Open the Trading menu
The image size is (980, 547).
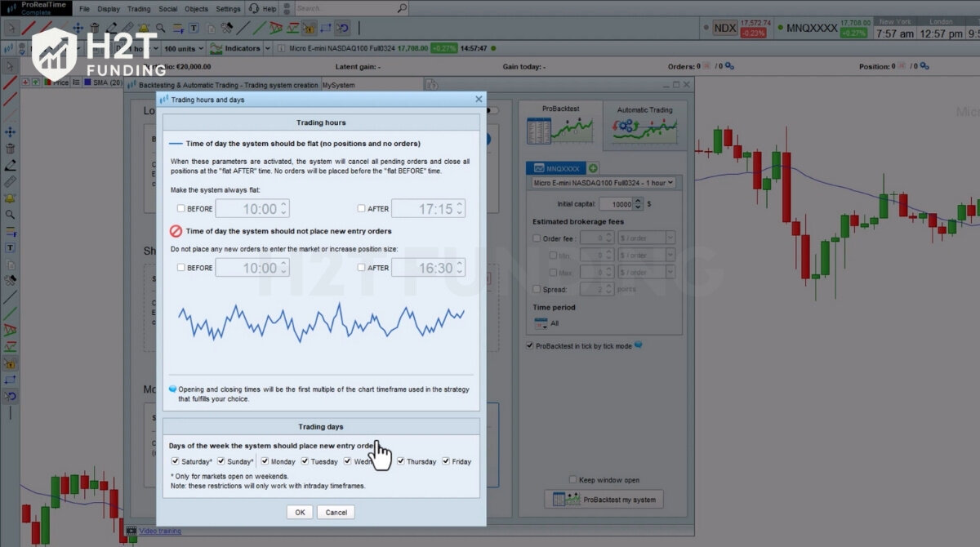(139, 9)
